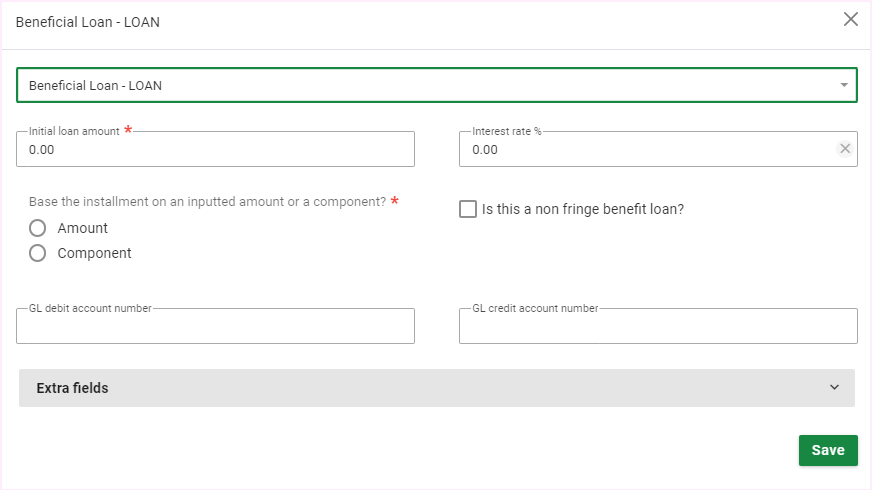Select the Amount radio button

pos(38,228)
